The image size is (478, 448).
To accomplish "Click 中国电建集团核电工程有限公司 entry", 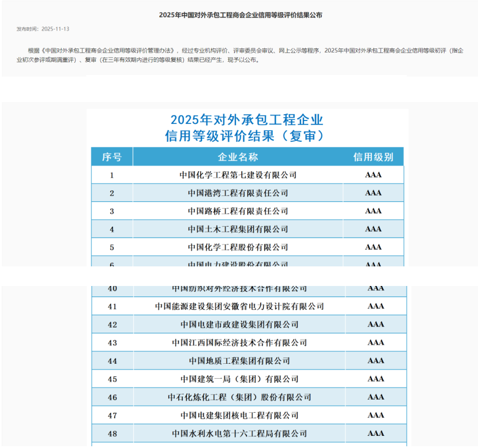I will pos(240,415).
